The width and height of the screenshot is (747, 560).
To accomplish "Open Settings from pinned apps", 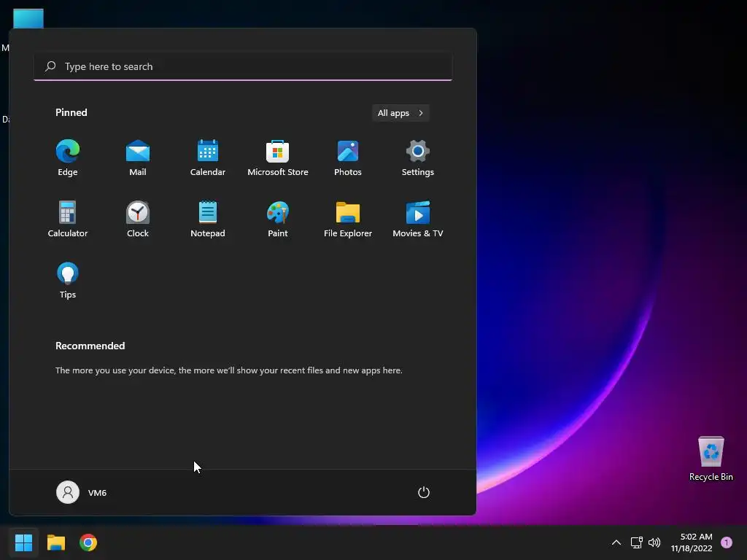I will pyautogui.click(x=418, y=157).
